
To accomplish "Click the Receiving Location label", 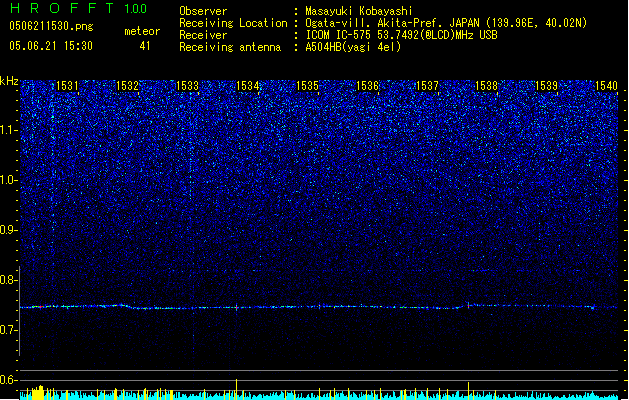I will [233, 23].
